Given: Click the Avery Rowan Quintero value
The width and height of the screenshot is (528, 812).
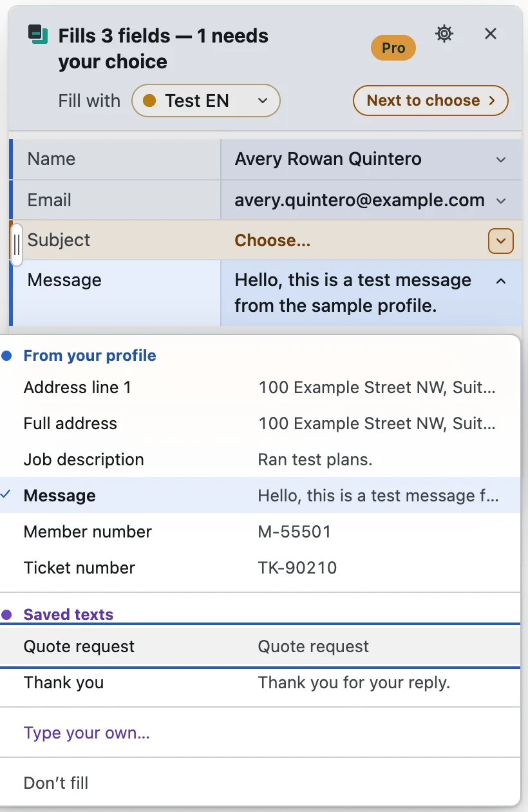Looking at the screenshot, I should (x=328, y=159).
